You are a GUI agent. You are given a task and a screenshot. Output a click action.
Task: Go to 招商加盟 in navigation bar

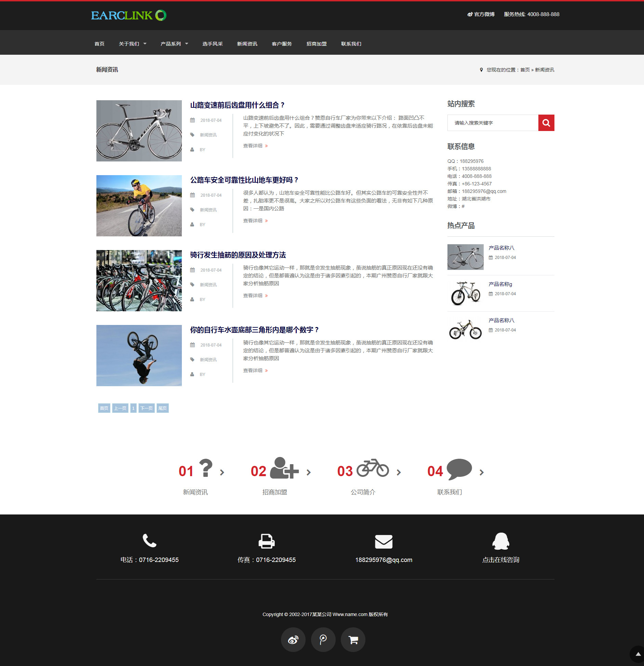coord(316,44)
